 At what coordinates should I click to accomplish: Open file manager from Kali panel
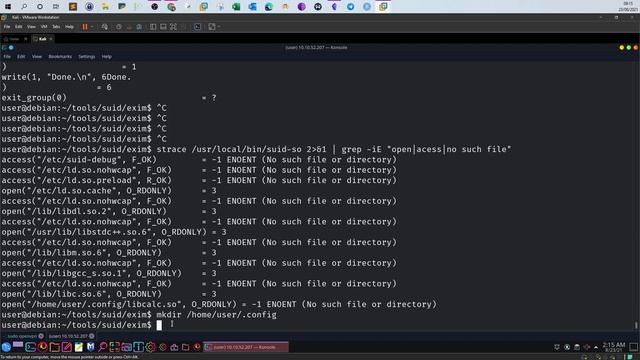point(55,347)
